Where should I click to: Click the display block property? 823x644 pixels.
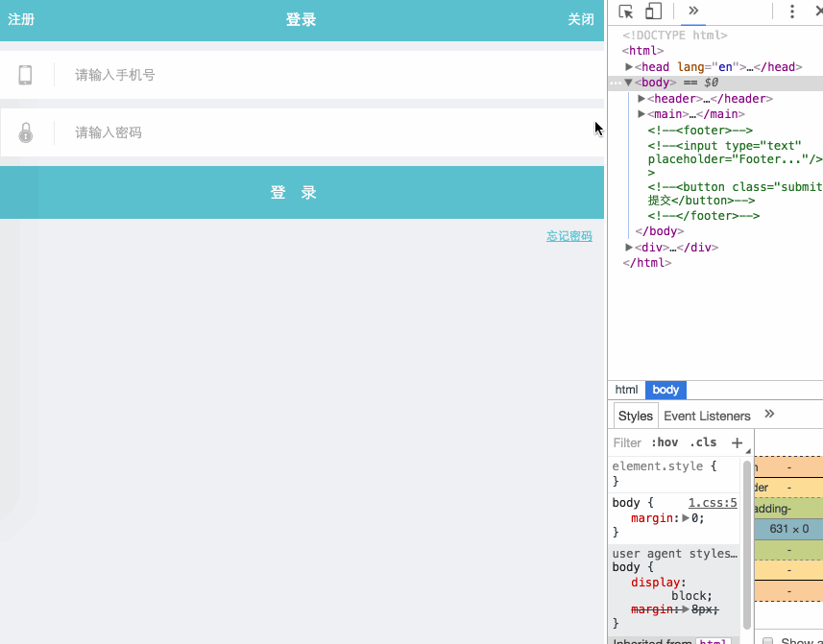click(x=672, y=589)
